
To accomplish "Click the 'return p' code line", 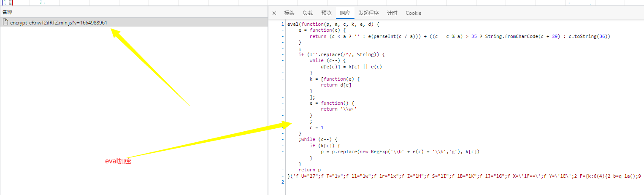I will point(309,170).
